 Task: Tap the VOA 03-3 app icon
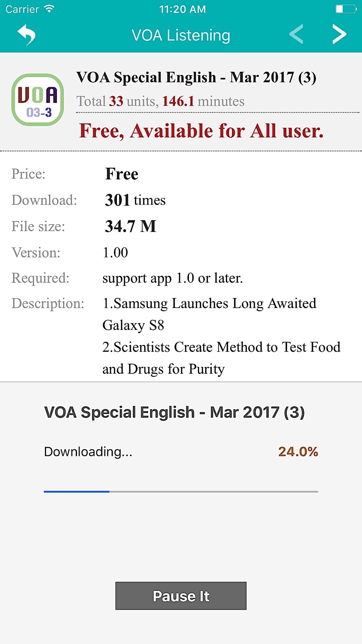[38, 100]
